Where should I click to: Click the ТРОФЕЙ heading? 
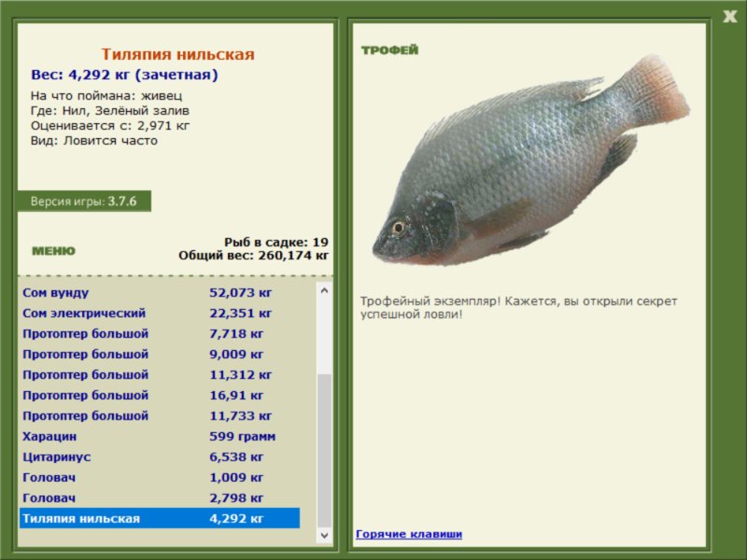pyautogui.click(x=389, y=50)
